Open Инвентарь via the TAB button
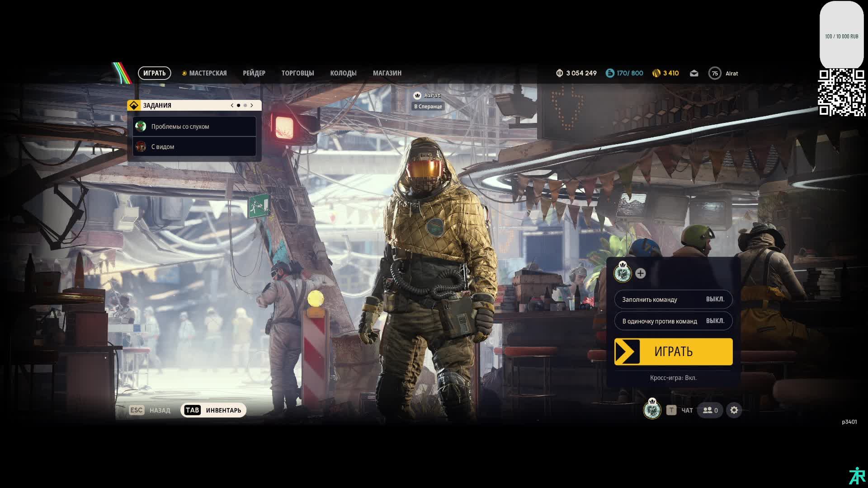The height and width of the screenshot is (488, 868). tap(213, 410)
